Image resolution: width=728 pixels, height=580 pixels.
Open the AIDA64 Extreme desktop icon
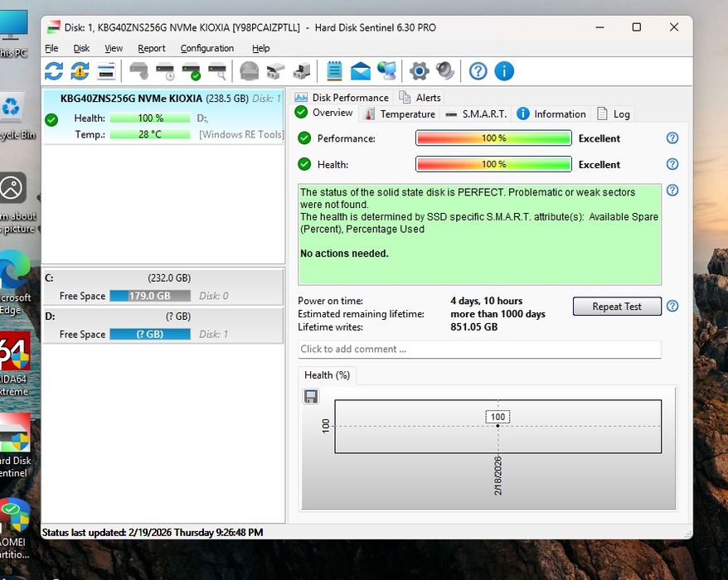tap(14, 365)
